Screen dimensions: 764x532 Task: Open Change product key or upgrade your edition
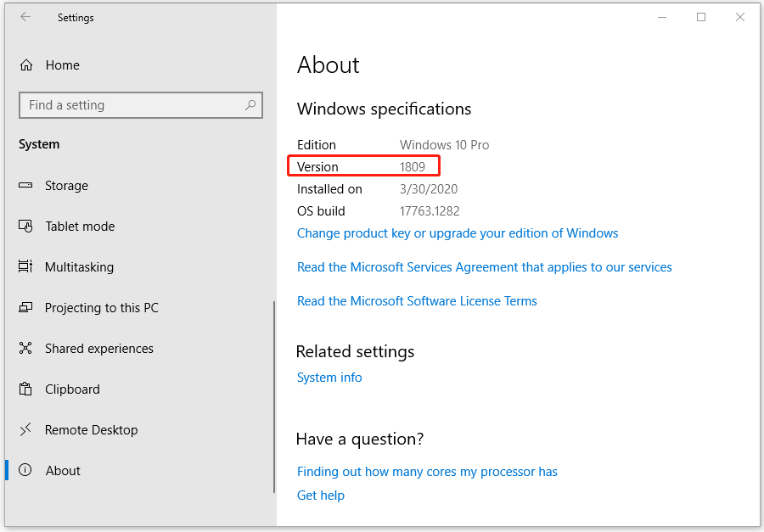(458, 232)
